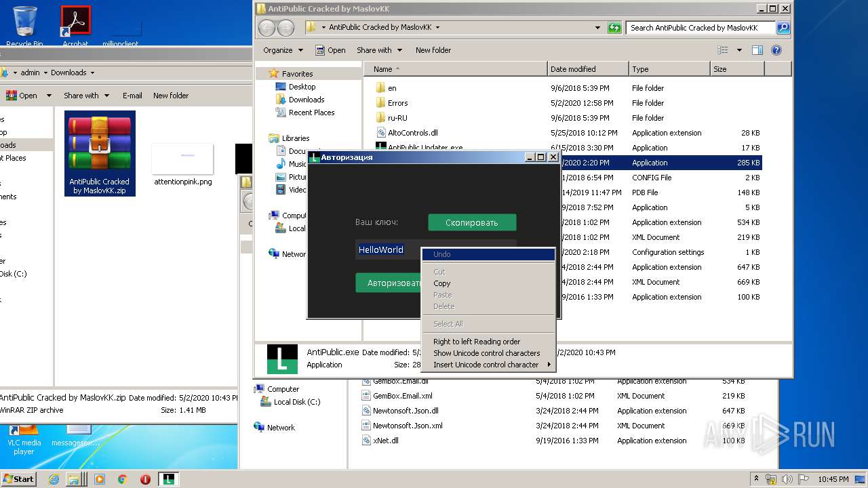
Task: Select AntiPublic Updater.exe in the list
Action: pyautogui.click(x=425, y=147)
